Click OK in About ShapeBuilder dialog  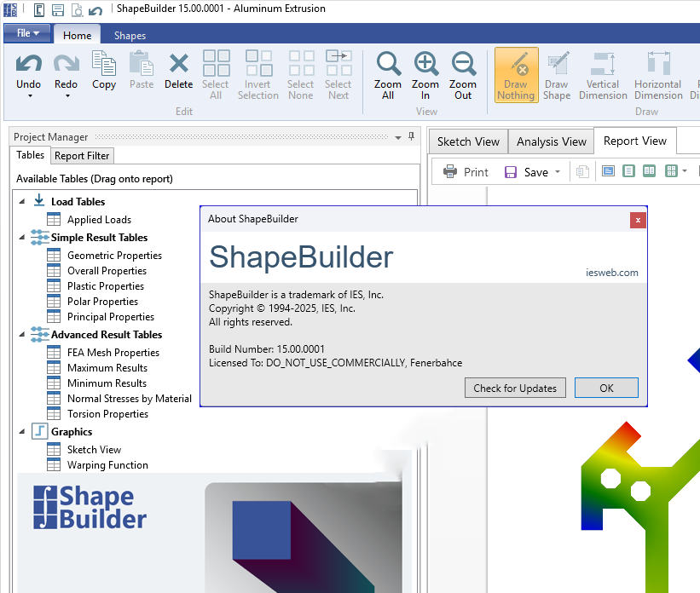(x=606, y=389)
